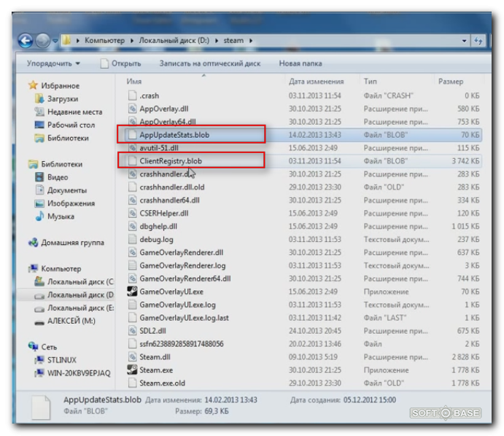
Task: Click the STLINUX network computer icon
Action: pyautogui.click(x=40, y=360)
